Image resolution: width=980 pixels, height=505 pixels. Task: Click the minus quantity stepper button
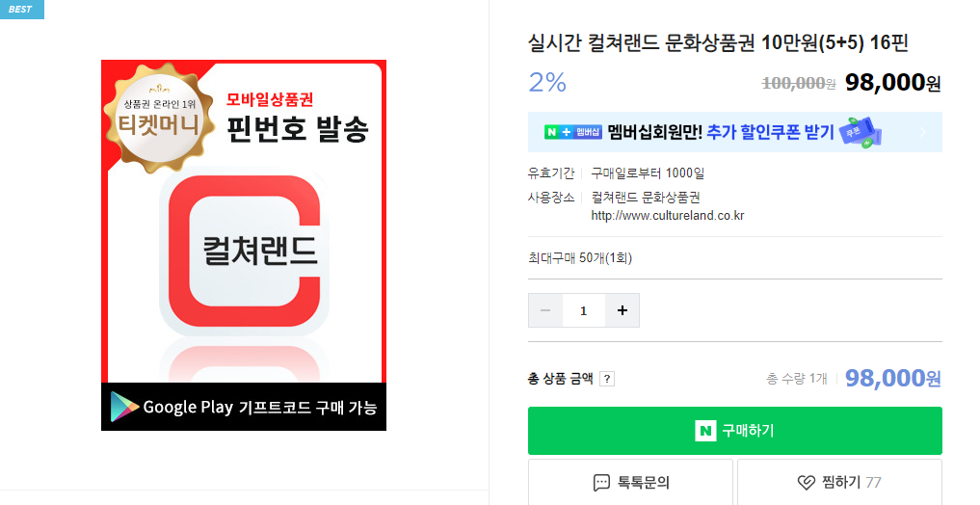click(x=545, y=310)
